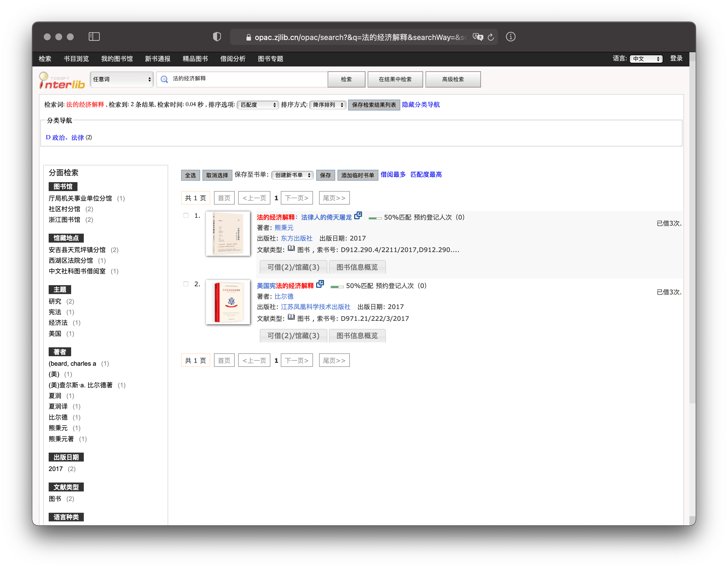
Task: Click the Interlib logo
Action: (x=62, y=80)
